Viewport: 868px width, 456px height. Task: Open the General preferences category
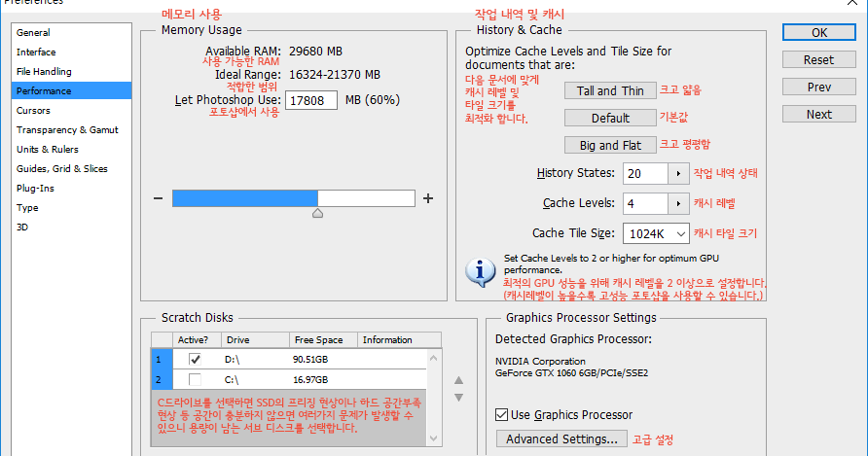tap(71, 33)
